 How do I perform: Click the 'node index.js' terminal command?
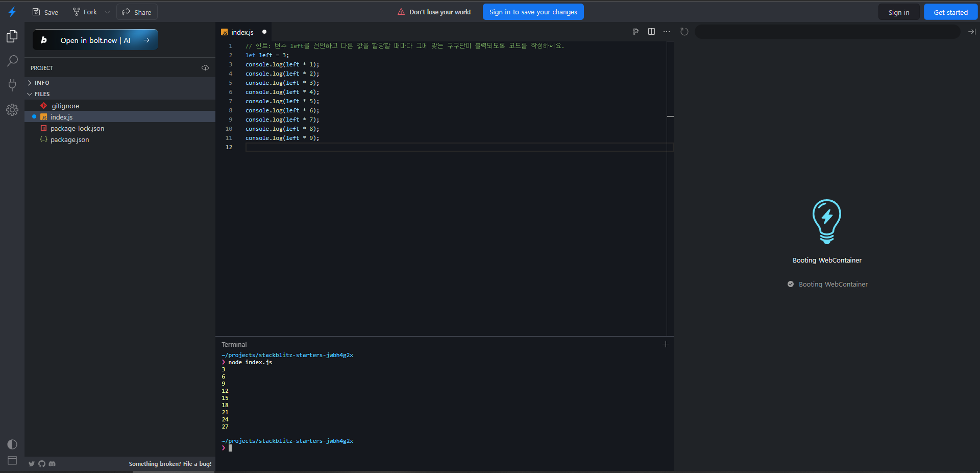[250, 362]
